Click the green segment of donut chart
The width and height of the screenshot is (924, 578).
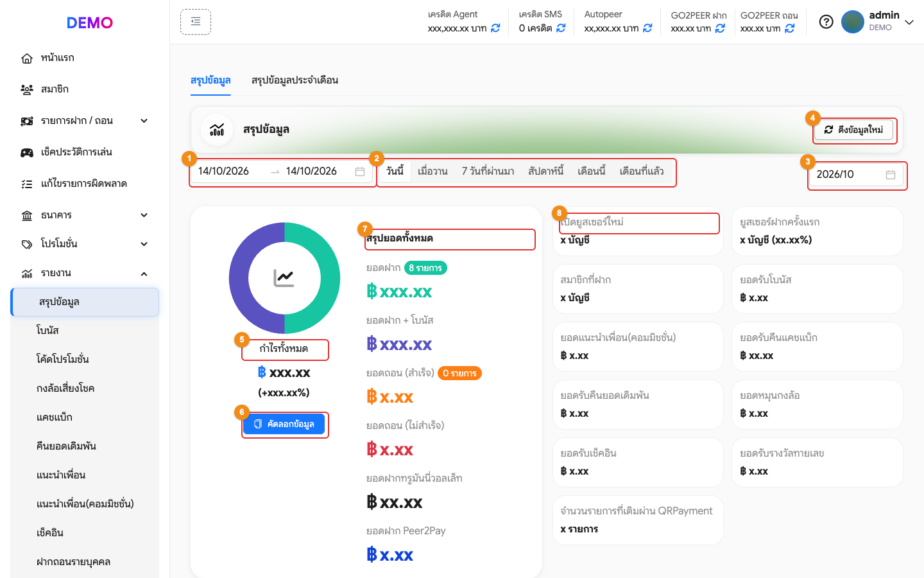coord(330,278)
